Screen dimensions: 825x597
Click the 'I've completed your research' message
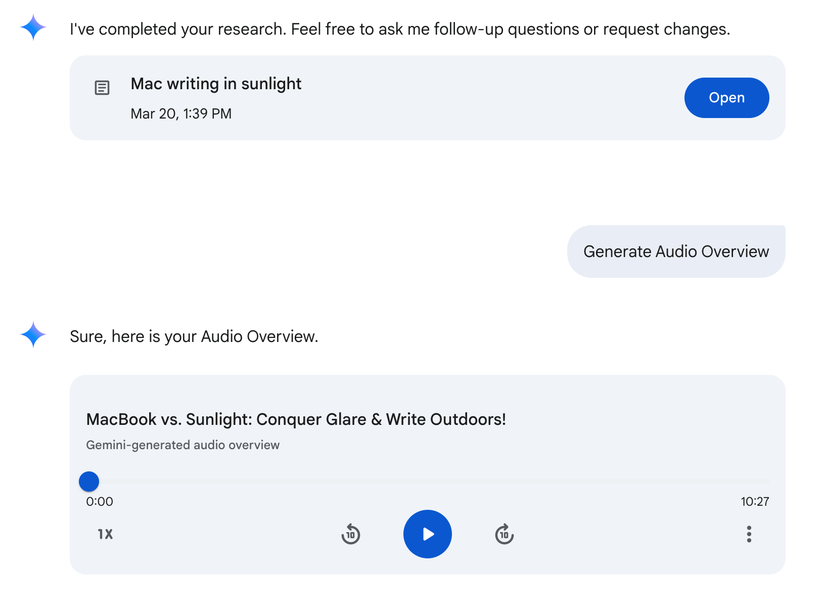tap(400, 29)
